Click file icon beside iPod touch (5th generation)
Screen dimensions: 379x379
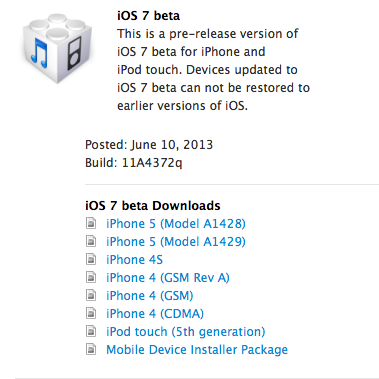click(91, 331)
